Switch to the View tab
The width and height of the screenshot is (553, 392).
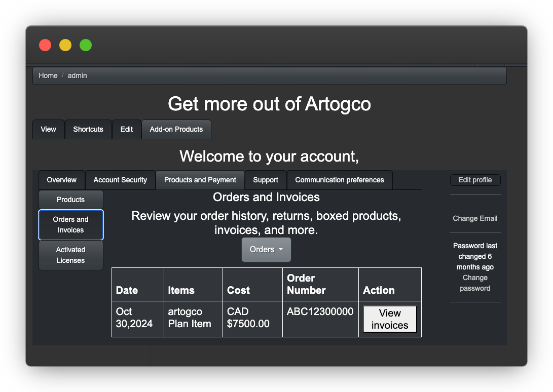49,129
